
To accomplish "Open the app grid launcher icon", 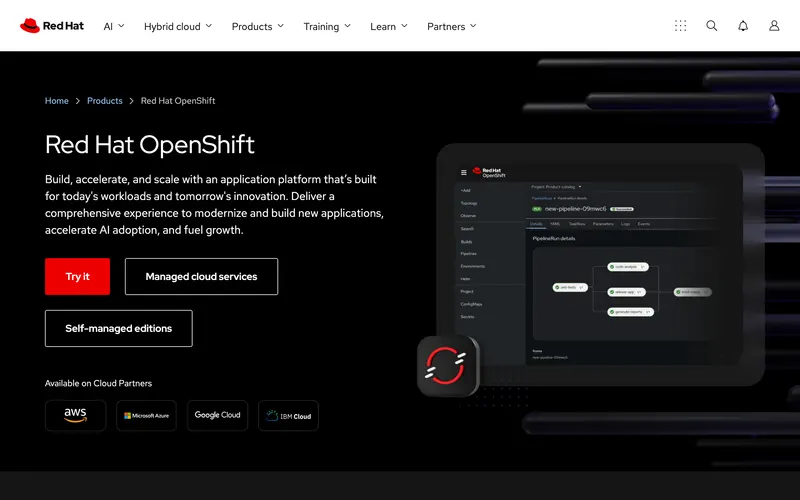I will click(x=680, y=26).
